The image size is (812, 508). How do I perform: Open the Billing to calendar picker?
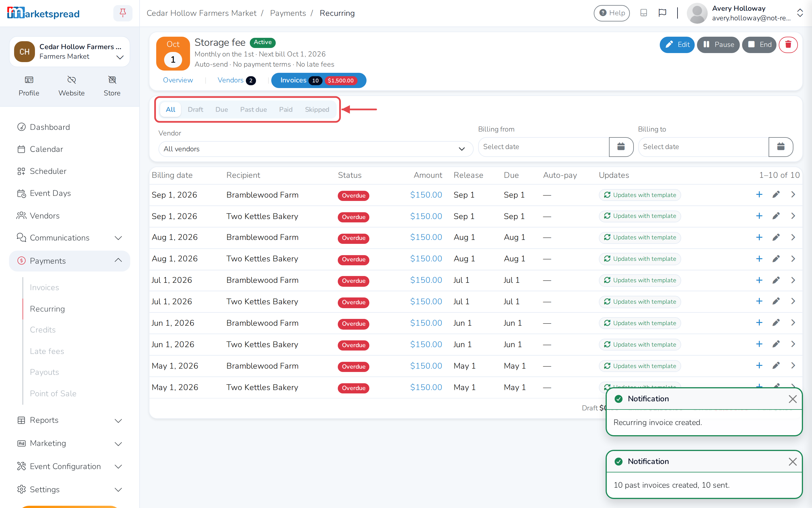(x=781, y=146)
